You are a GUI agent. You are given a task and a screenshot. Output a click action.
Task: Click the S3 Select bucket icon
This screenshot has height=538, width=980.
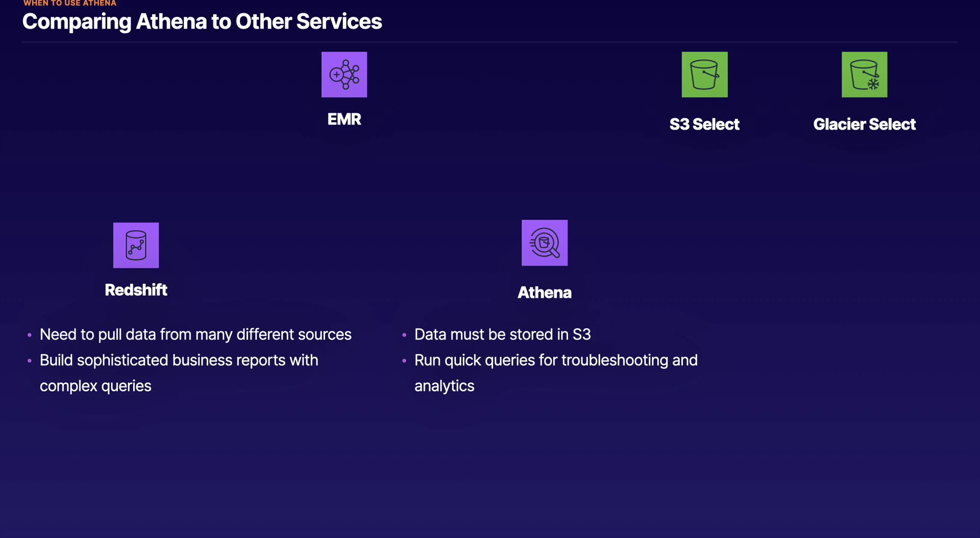[704, 75]
